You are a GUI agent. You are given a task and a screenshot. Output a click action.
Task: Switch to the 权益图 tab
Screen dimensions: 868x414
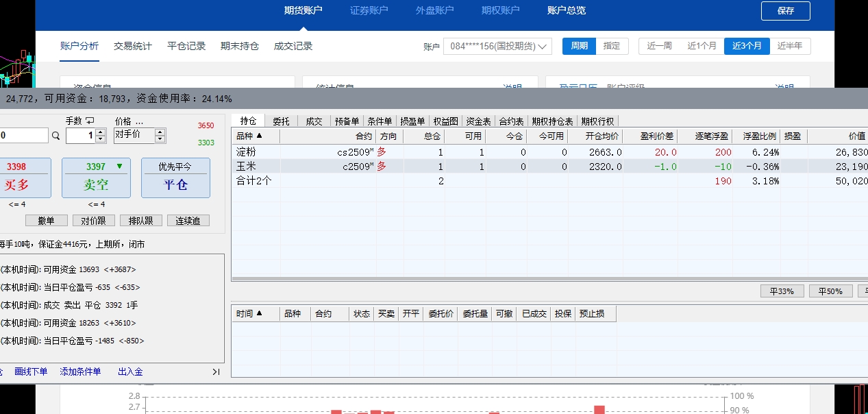[x=445, y=121]
